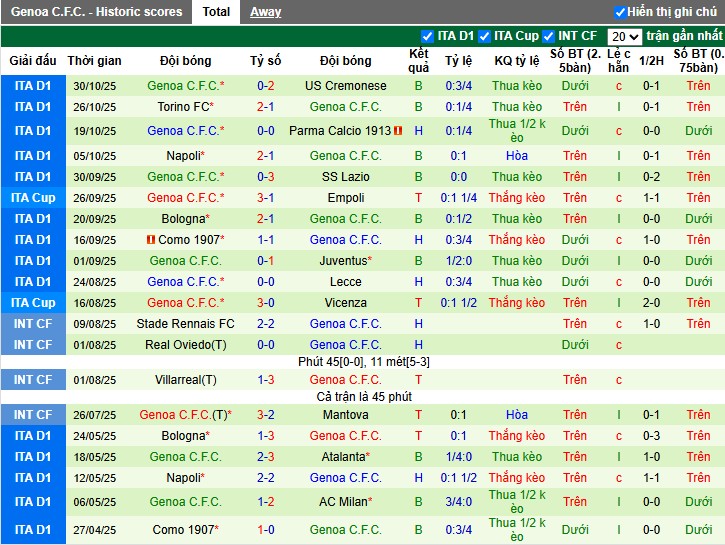725x545 pixels.
Task: Click the ITA D1 label on 30/10/25 row
Action: [x=33, y=86]
